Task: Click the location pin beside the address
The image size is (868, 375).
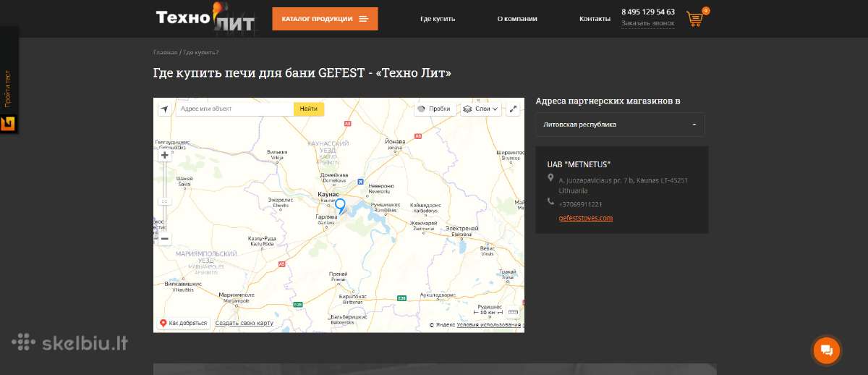Action: point(551,177)
